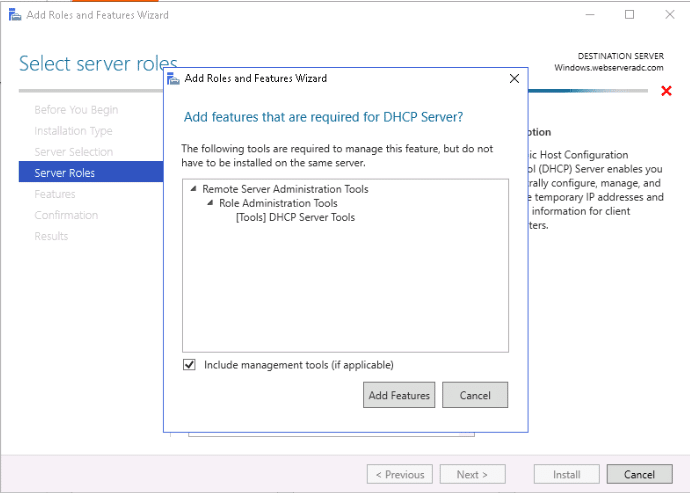Select Remote Server Administration Tools entry
This screenshot has height=493, width=690.
click(x=285, y=189)
